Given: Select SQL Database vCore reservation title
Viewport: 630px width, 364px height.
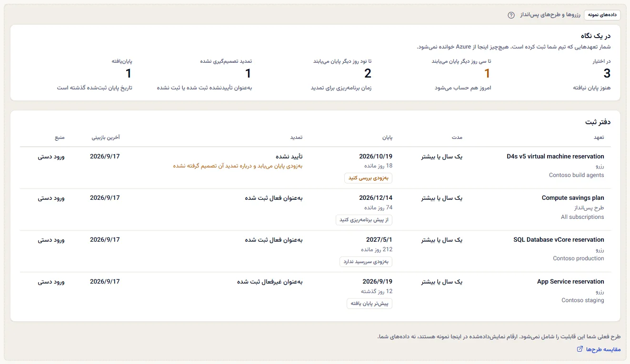Looking at the screenshot, I should [559, 240].
